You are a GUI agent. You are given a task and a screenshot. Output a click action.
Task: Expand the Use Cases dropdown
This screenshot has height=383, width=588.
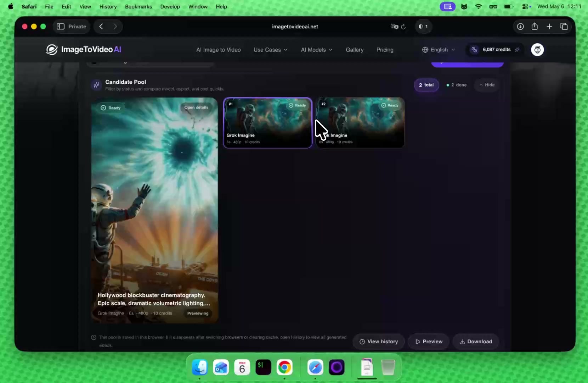point(270,50)
